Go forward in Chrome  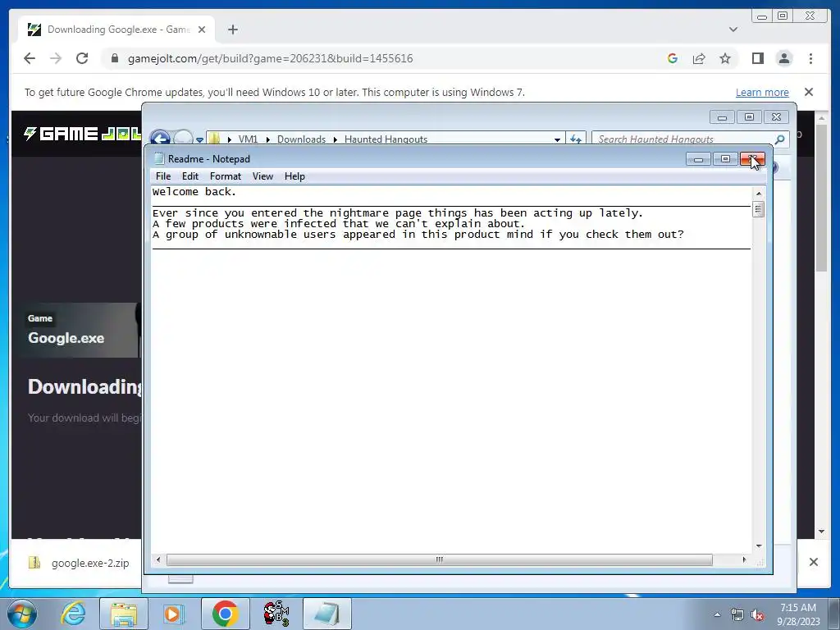(56, 58)
